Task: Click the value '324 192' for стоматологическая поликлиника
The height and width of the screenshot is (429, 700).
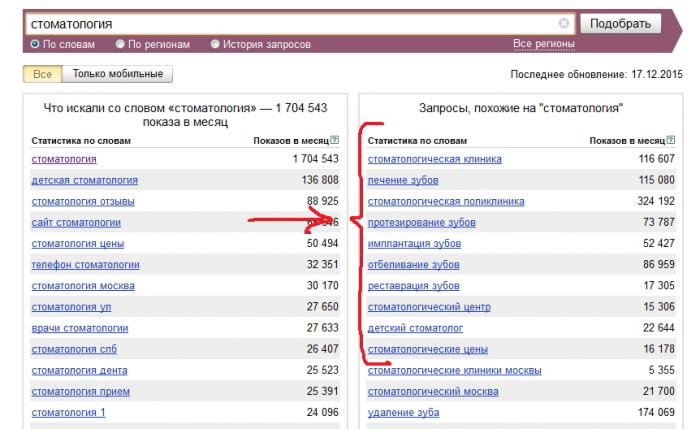Action: coord(656,201)
